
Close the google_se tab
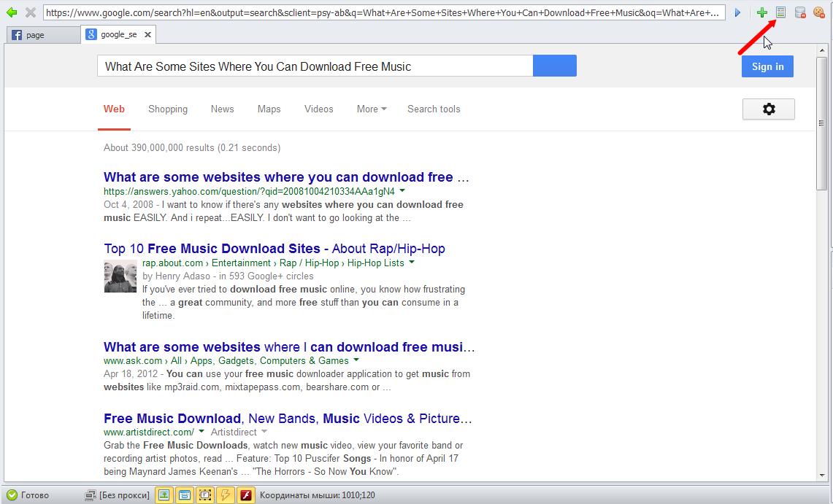point(147,34)
